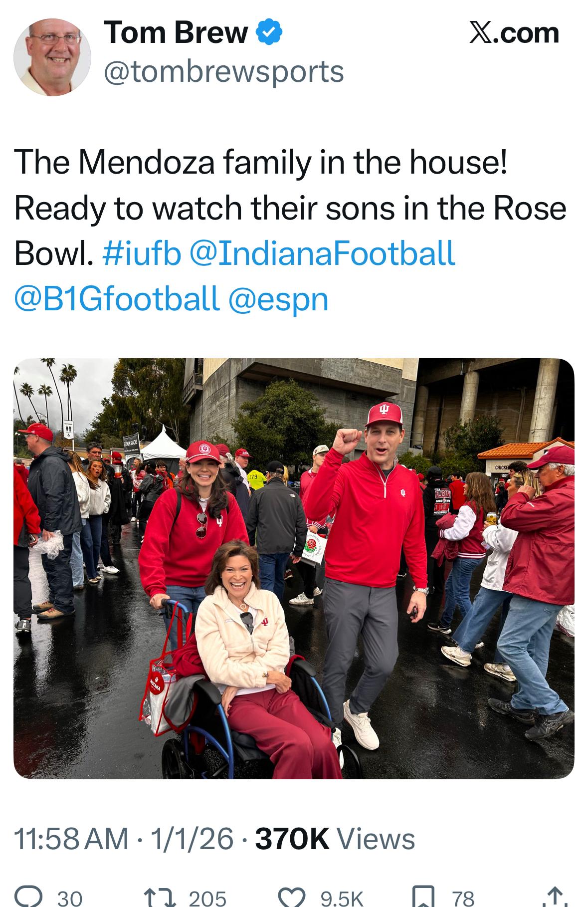
Task: Click the X.com logo
Action: coord(514,33)
